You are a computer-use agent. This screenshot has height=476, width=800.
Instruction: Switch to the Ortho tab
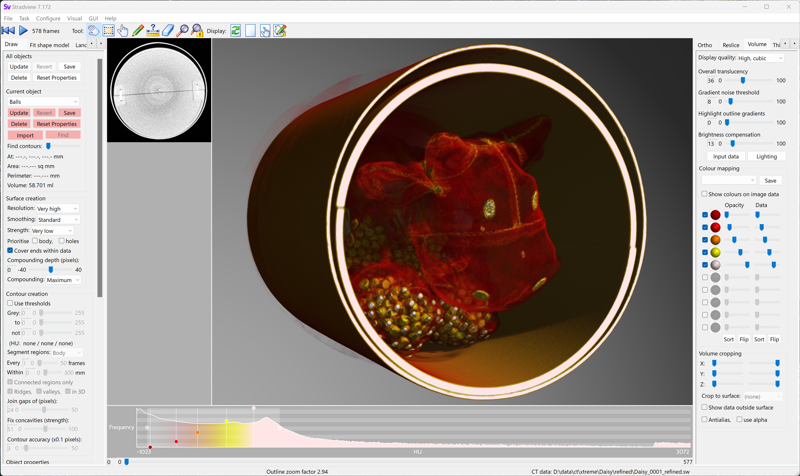coord(705,45)
